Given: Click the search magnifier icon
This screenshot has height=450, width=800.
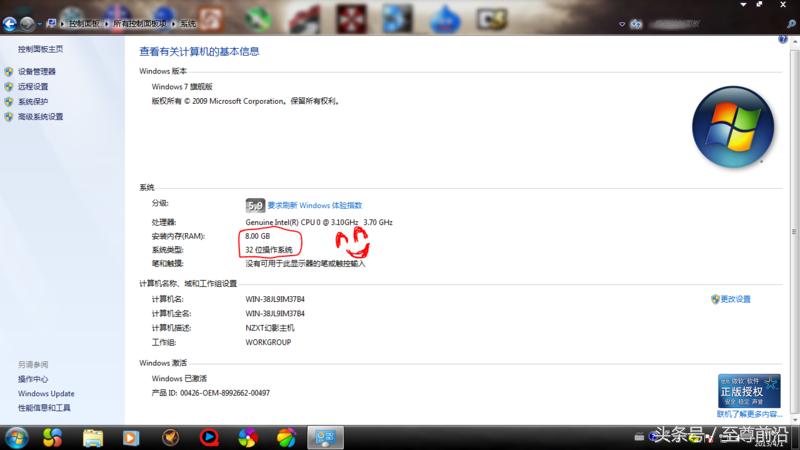Looking at the screenshot, I should pos(791,23).
